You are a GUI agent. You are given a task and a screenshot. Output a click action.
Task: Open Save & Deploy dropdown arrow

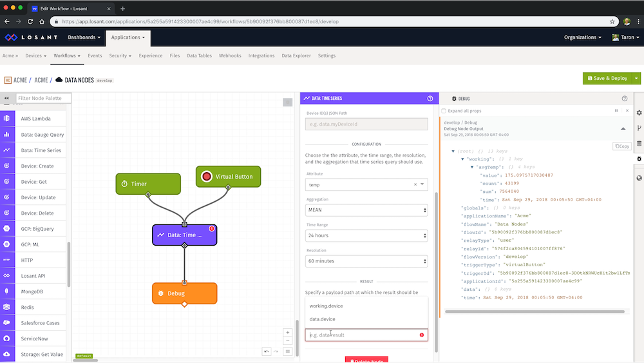coord(636,78)
